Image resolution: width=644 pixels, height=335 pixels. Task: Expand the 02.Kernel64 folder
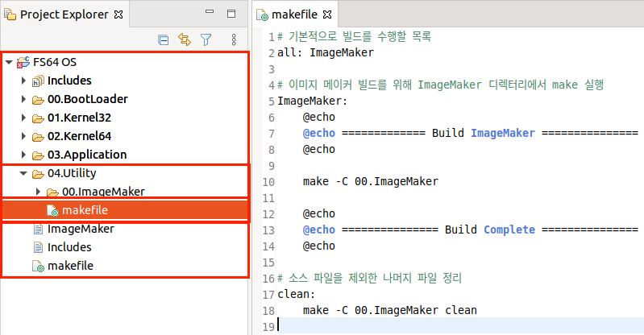click(23, 136)
